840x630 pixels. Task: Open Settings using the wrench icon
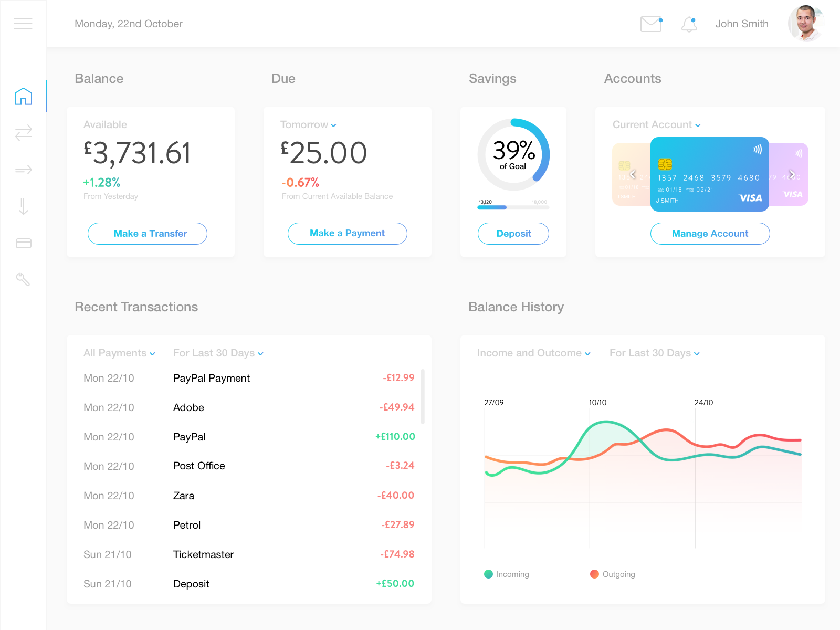click(x=23, y=279)
